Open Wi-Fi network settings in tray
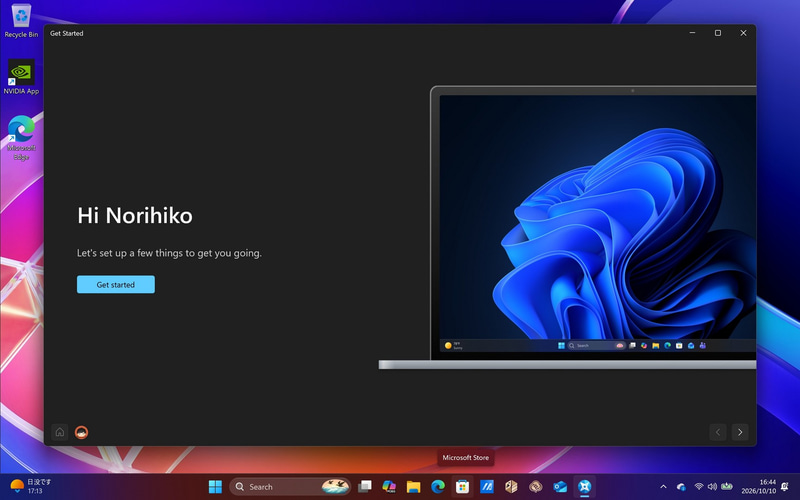The image size is (800, 500). pos(699,487)
